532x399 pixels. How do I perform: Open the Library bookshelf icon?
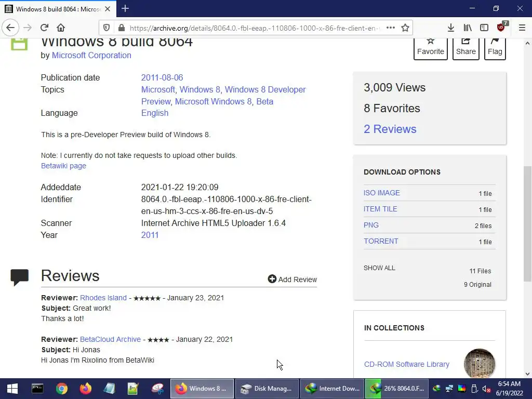coord(468,28)
